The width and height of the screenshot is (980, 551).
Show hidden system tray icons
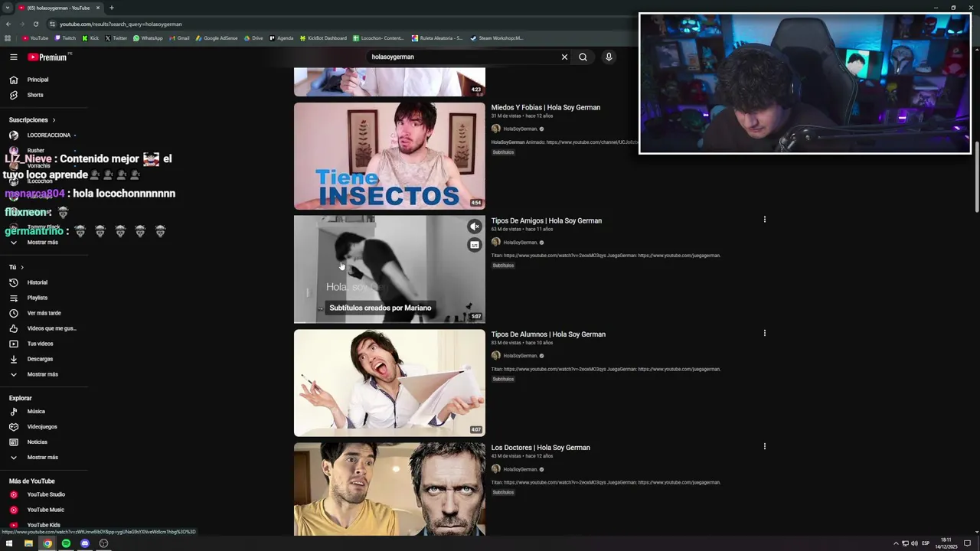pos(896,543)
